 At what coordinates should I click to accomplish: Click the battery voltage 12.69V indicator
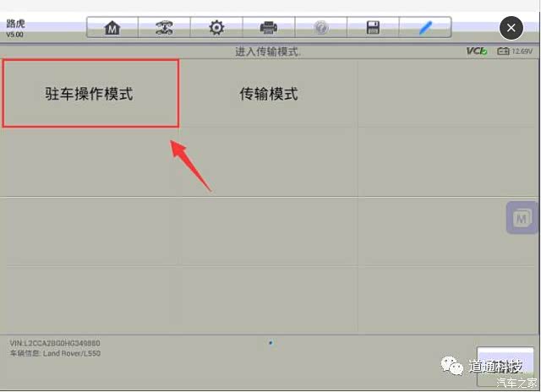click(515, 52)
